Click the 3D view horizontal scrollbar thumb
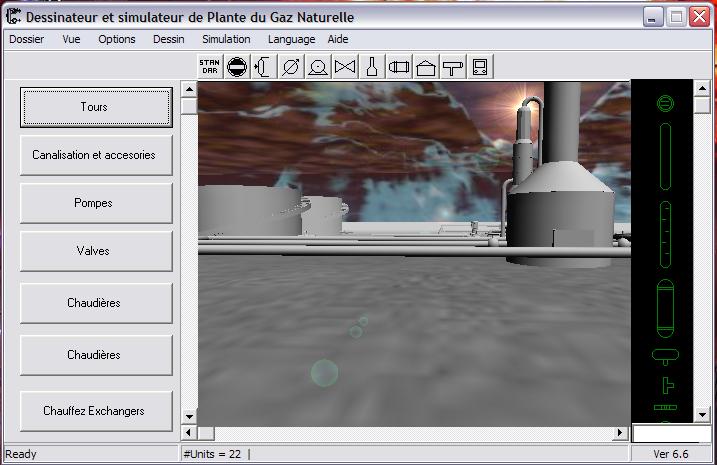Viewport: 717px width, 465px height. click(x=206, y=433)
